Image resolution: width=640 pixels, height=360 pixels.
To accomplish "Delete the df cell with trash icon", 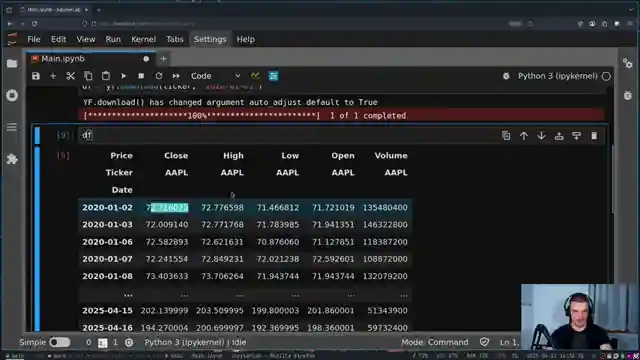I will (x=594, y=136).
